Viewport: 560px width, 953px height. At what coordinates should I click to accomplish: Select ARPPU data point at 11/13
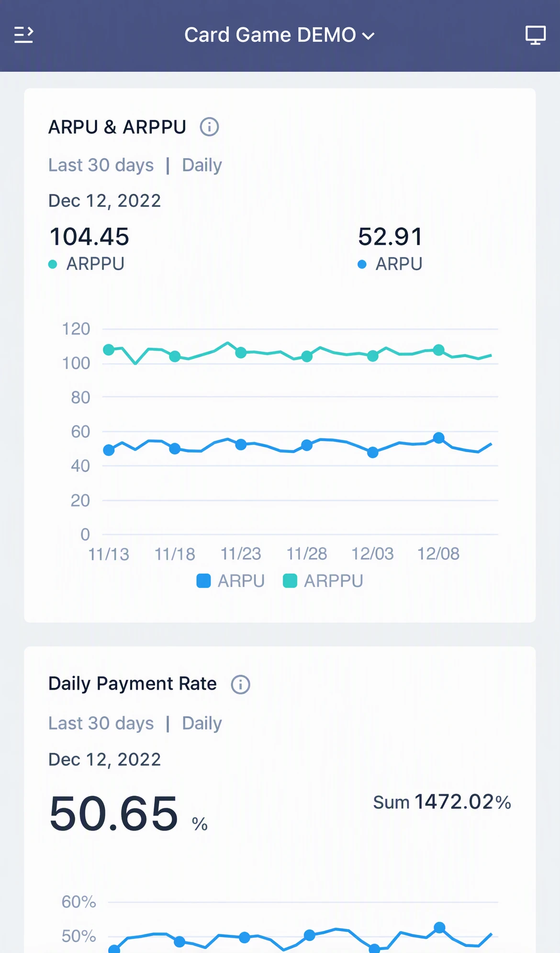(109, 350)
